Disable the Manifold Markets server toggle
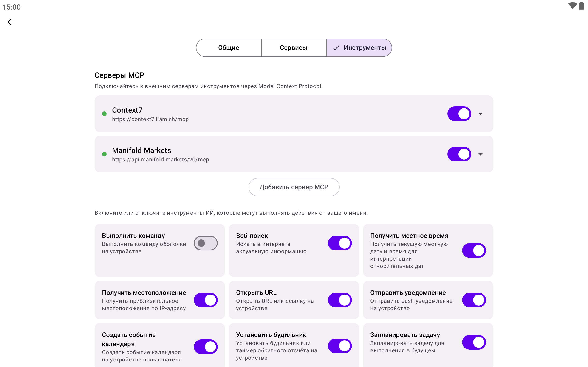The width and height of the screenshot is (588, 367). pyautogui.click(x=459, y=154)
